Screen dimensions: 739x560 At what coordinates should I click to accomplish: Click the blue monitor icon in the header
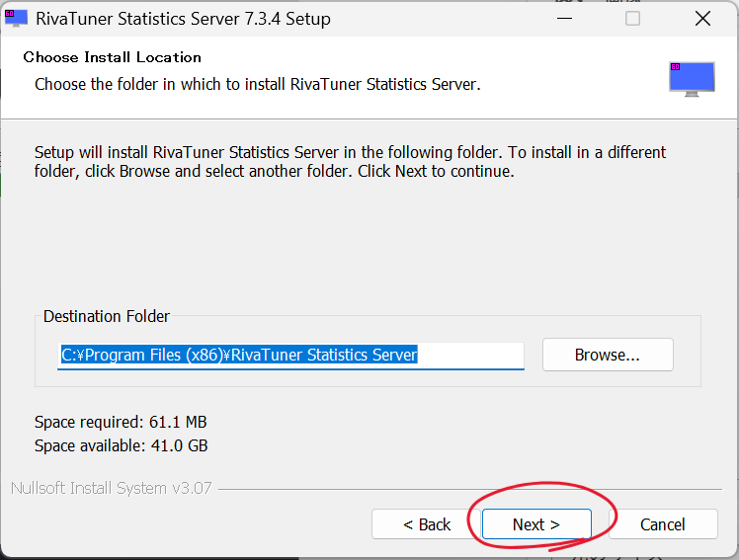coord(691,78)
